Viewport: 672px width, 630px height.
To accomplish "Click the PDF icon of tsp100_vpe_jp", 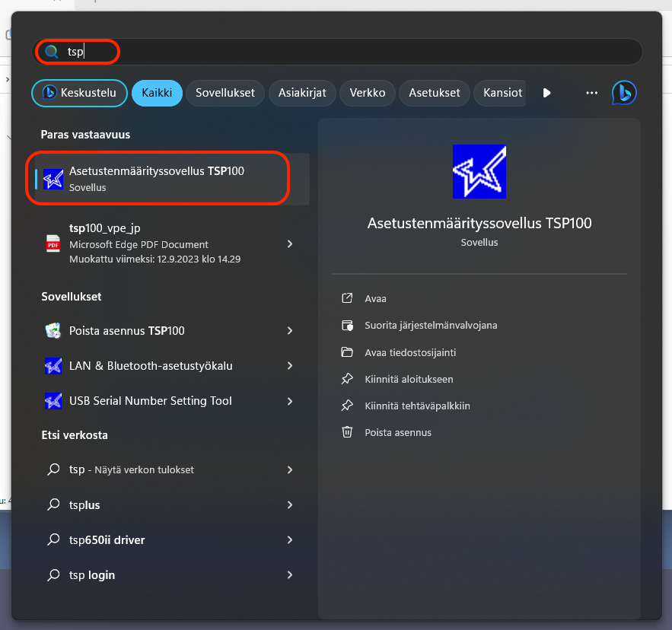I will [x=53, y=243].
